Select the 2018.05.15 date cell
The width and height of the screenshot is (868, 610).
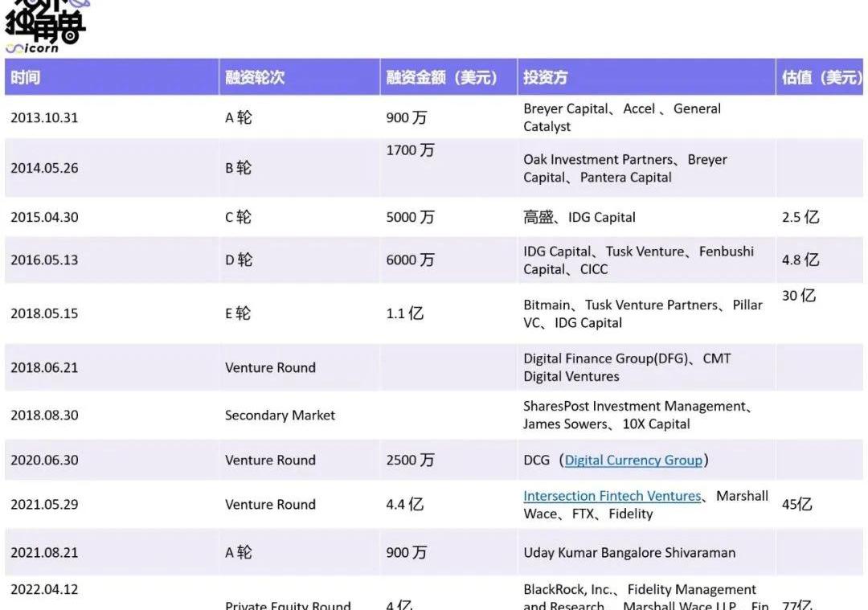(x=44, y=313)
